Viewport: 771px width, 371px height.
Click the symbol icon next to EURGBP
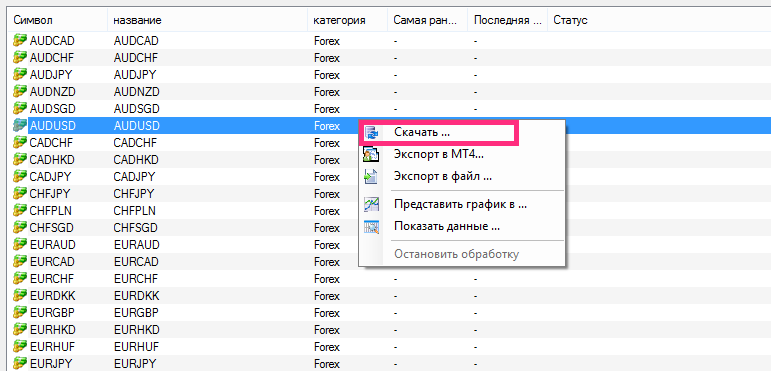tap(20, 313)
